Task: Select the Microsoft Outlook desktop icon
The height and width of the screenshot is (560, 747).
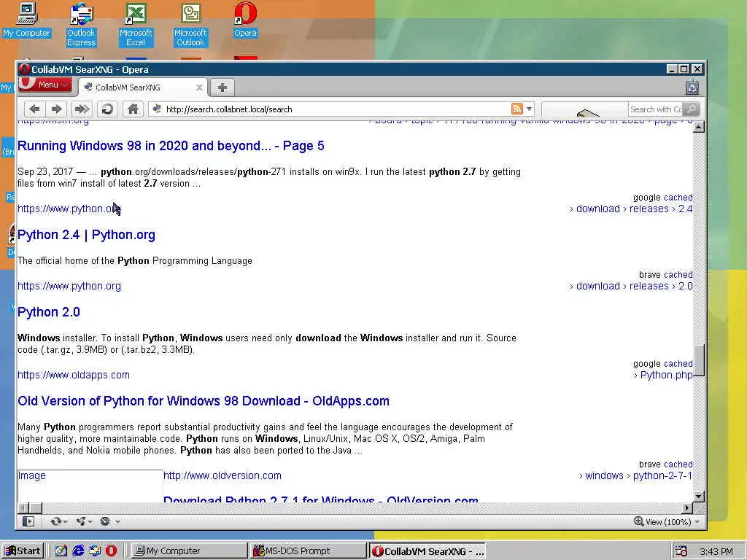Action: point(190,25)
